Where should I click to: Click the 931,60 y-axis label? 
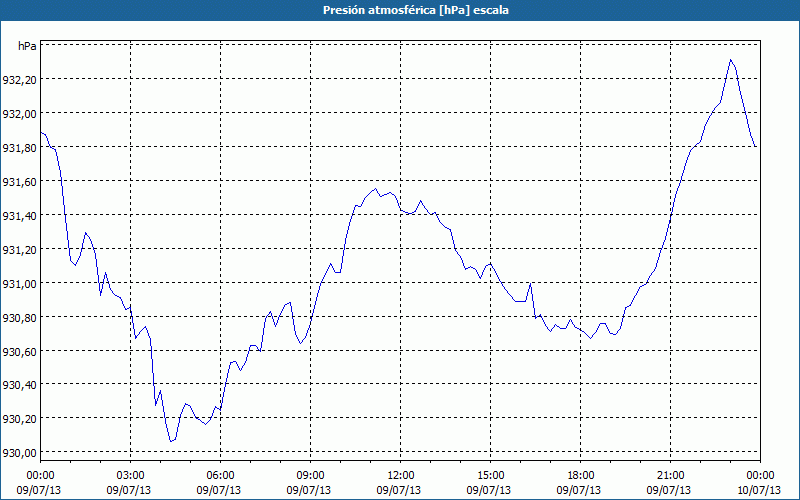[x=19, y=182]
